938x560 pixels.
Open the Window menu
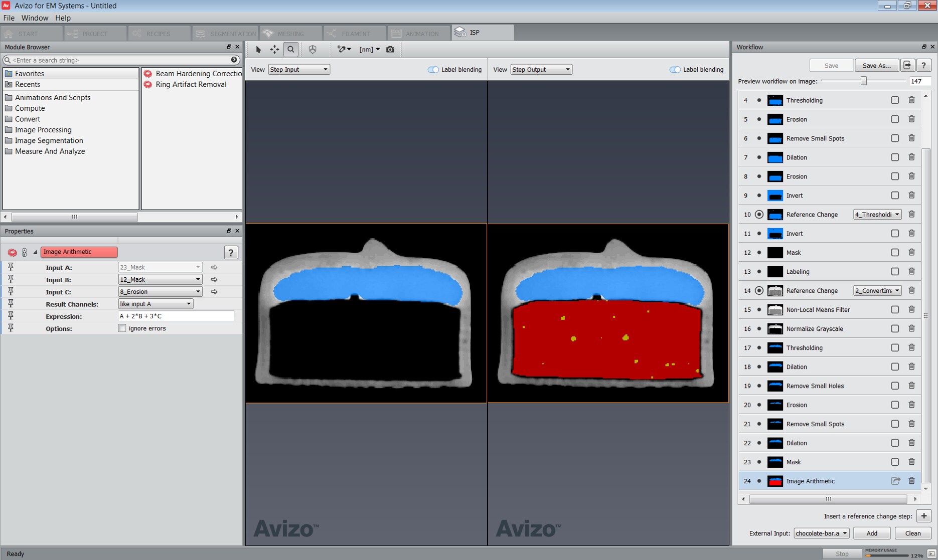point(35,18)
